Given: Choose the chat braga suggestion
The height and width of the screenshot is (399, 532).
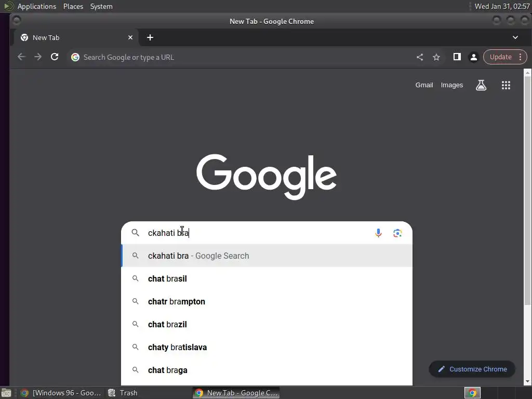Looking at the screenshot, I should pyautogui.click(x=267, y=370).
